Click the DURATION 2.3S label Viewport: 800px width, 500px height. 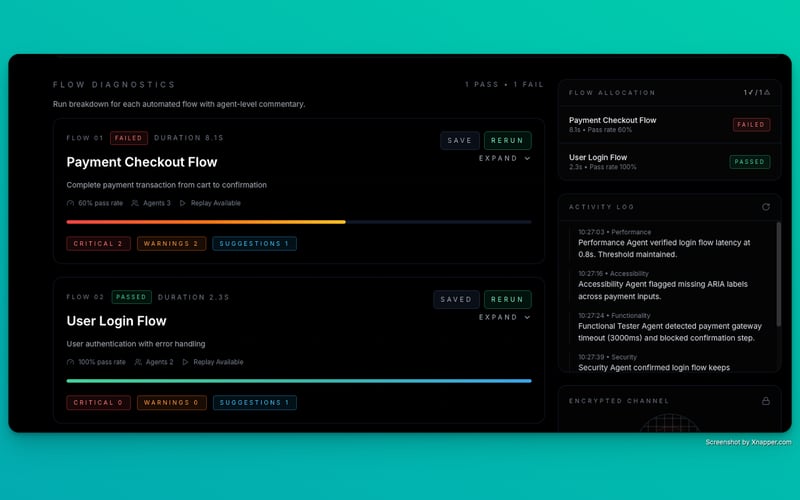tap(193, 297)
